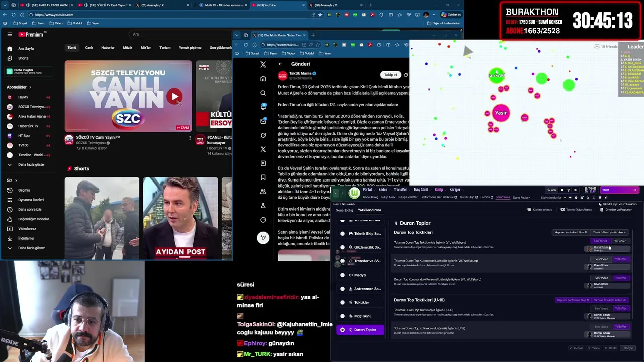The height and width of the screenshot is (362, 644).
Task: Open the Kadro dropdown menu
Action: point(384,190)
